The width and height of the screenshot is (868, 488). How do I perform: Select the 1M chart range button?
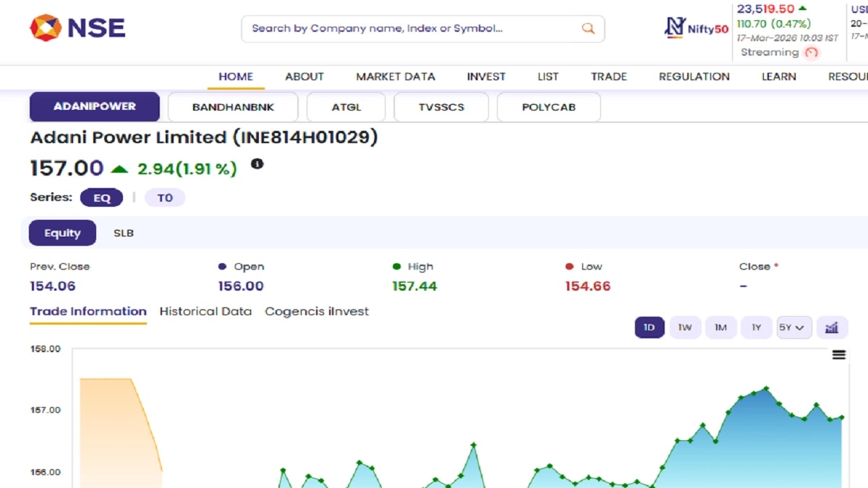pos(720,328)
